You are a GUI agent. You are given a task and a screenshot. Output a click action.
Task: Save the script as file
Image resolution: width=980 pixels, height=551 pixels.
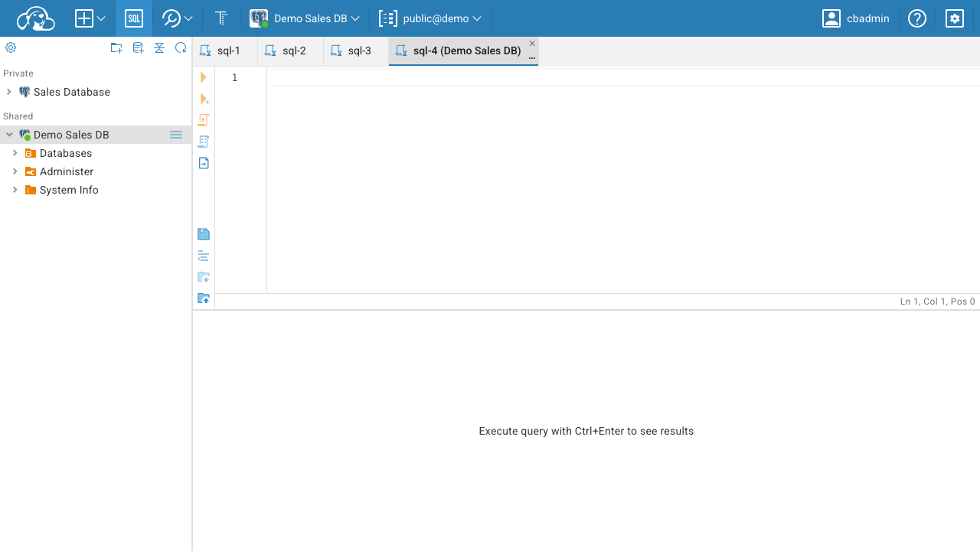[204, 234]
